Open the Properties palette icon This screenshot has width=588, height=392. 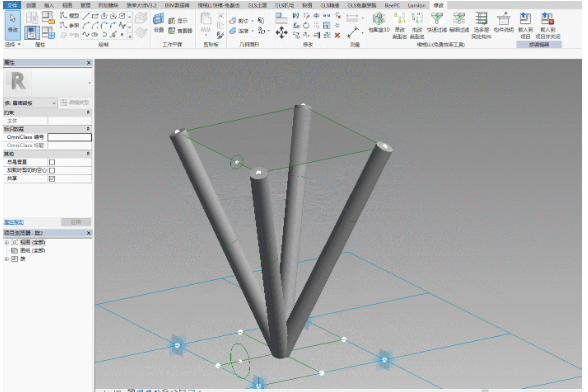click(32, 33)
